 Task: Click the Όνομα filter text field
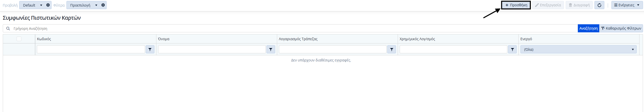(212, 50)
